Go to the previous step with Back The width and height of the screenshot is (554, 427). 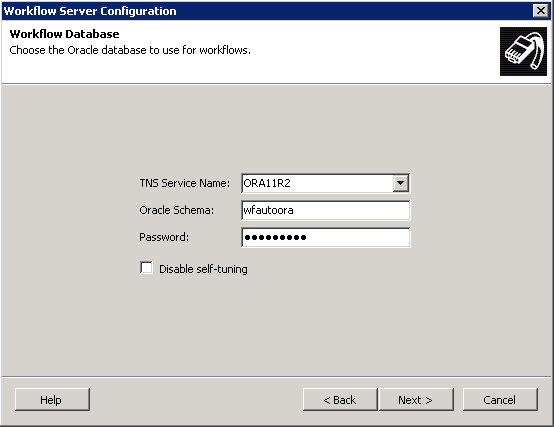coord(340,399)
